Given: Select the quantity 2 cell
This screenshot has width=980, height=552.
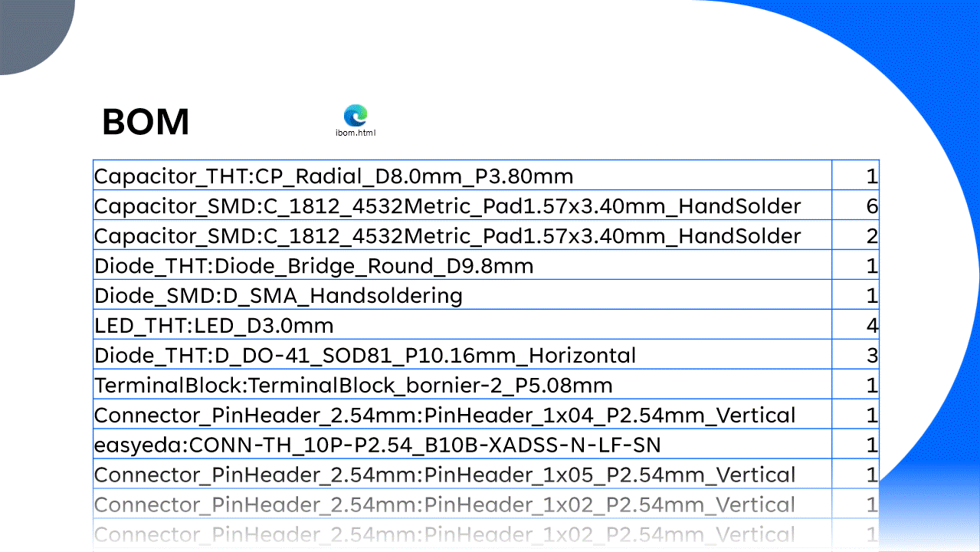Looking at the screenshot, I should [x=855, y=236].
